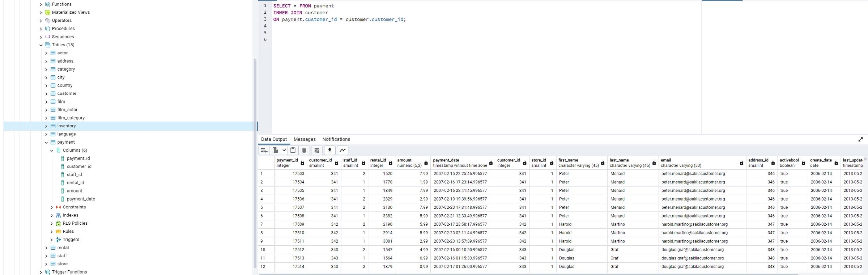Expand the Functions node
868x275 pixels.
point(41,4)
